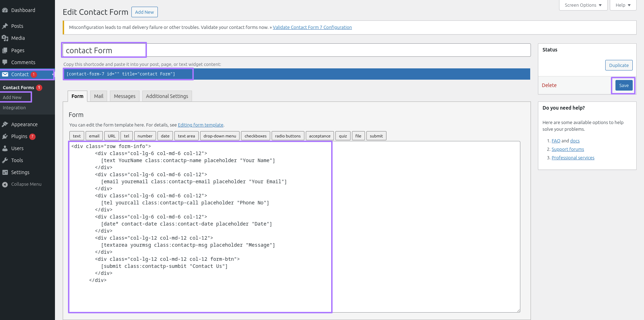Viewport: 644px width, 320px height.
Task: Visit the Support forums link
Action: [x=568, y=149]
